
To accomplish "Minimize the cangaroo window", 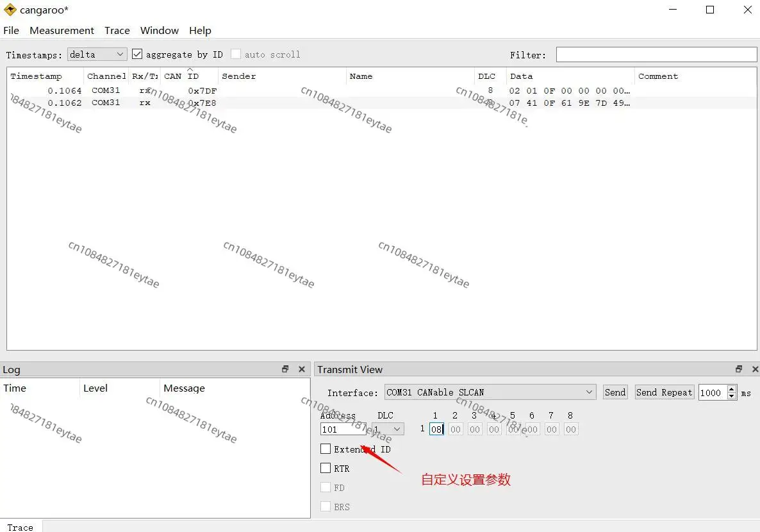I will tap(672, 10).
